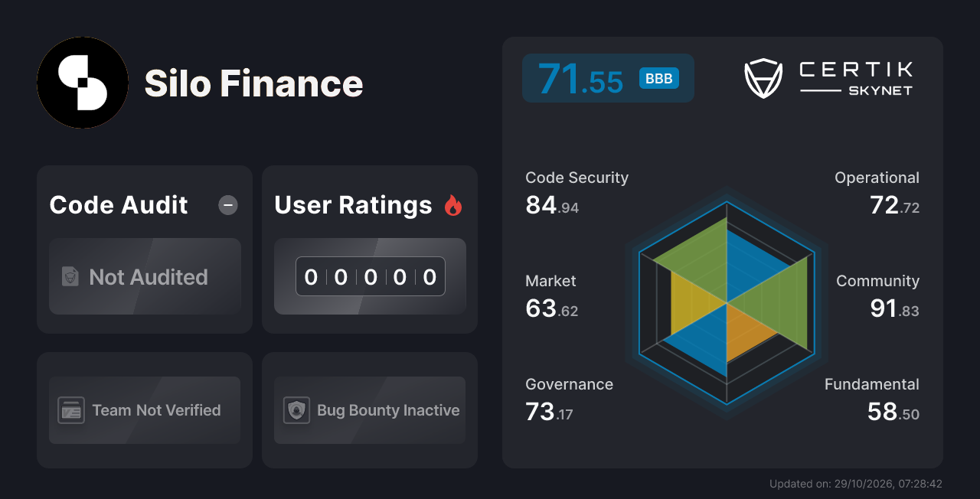Screen dimensions: 980x499
Task: Open the Not Audited status box
Action: pyautogui.click(x=145, y=276)
